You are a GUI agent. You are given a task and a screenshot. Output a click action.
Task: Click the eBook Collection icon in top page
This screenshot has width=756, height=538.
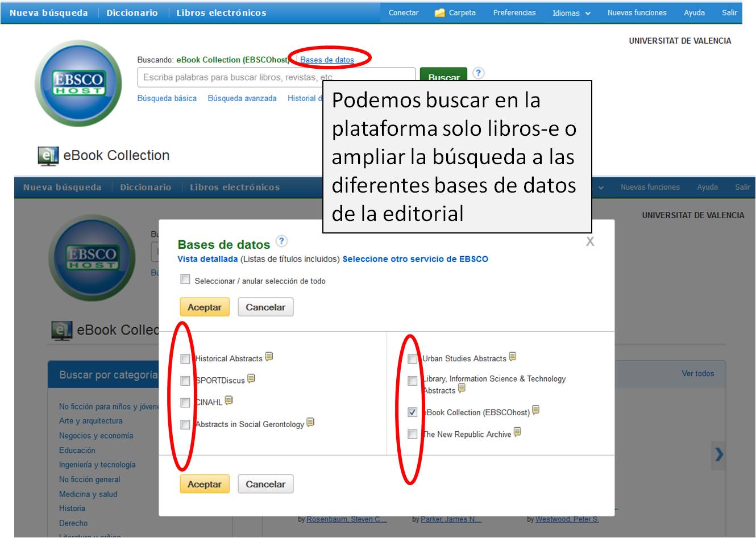tap(48, 156)
